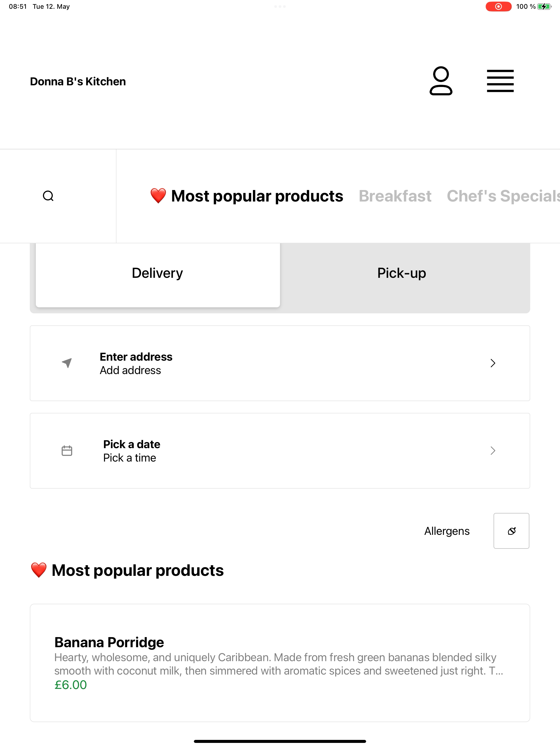Tap the screen recording indicator in the status bar
Screen dimensions: 560x747
(498, 6)
